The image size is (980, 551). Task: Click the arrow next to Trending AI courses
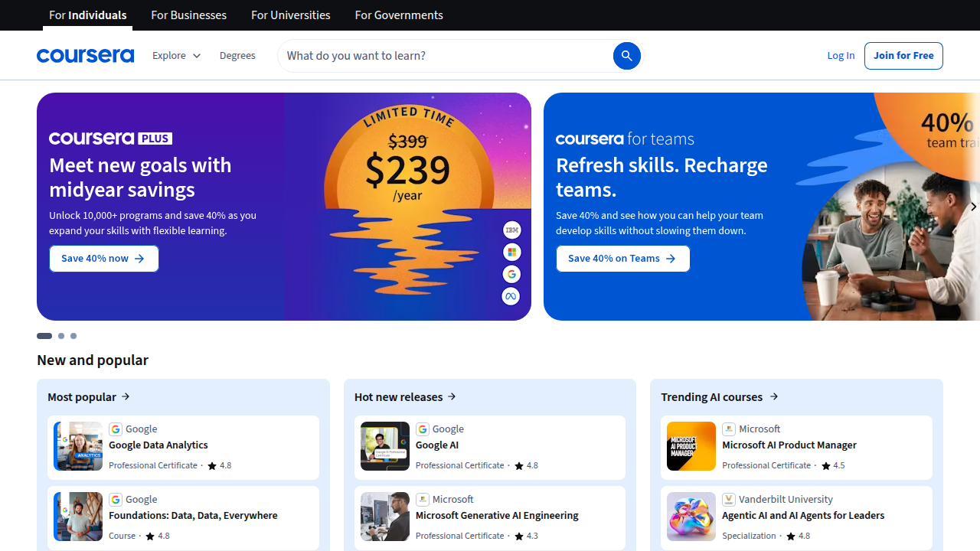pyautogui.click(x=774, y=396)
